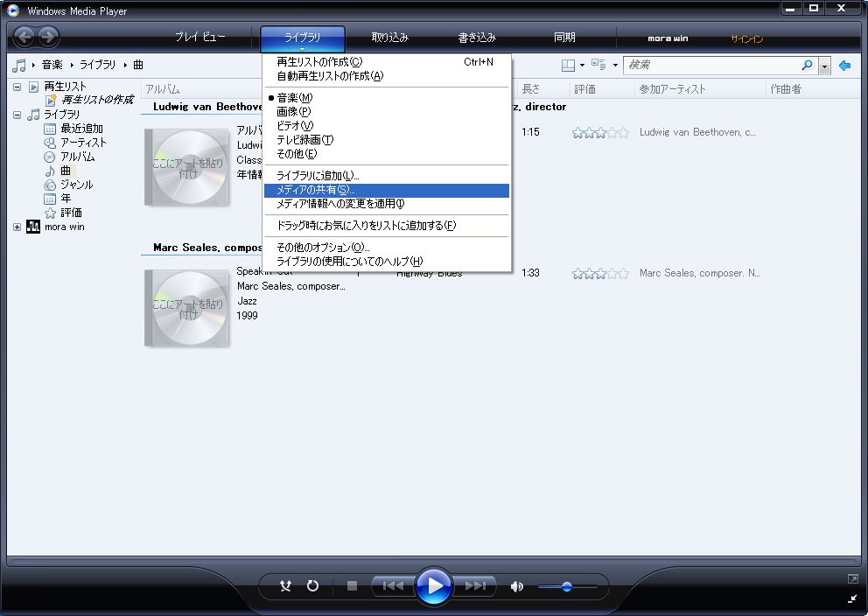
Task: Click the layout options icon
Action: click(x=568, y=66)
